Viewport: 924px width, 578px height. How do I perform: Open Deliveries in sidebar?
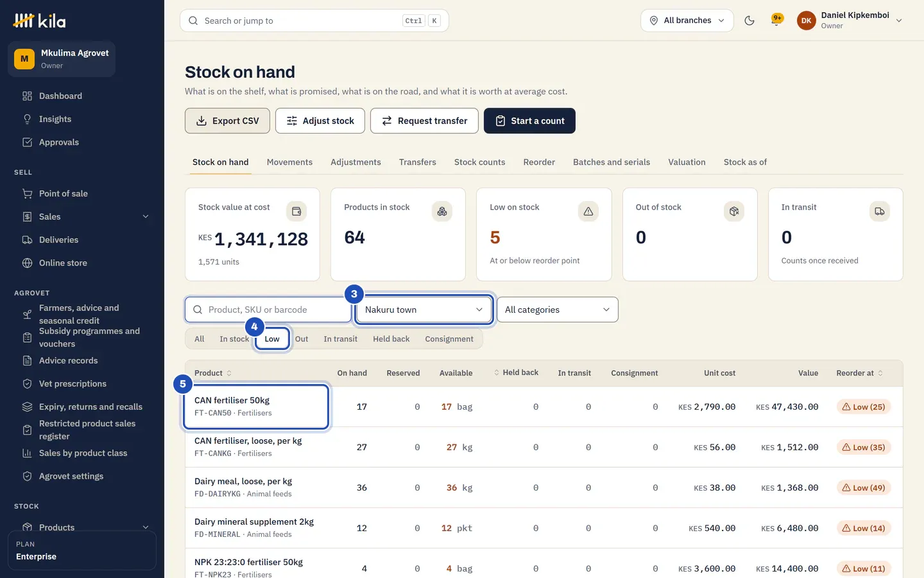(x=82, y=240)
